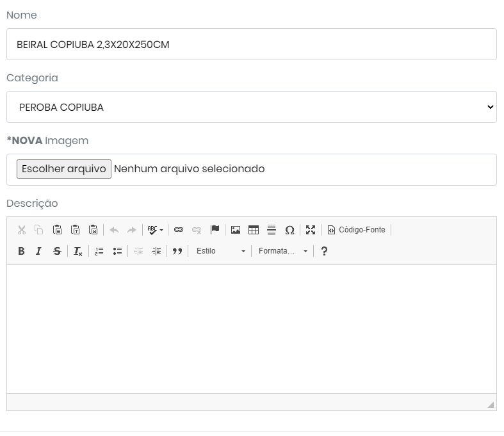Open the Formatação paragraph format dropdown
Screen dimensions: 504x436
point(283,251)
